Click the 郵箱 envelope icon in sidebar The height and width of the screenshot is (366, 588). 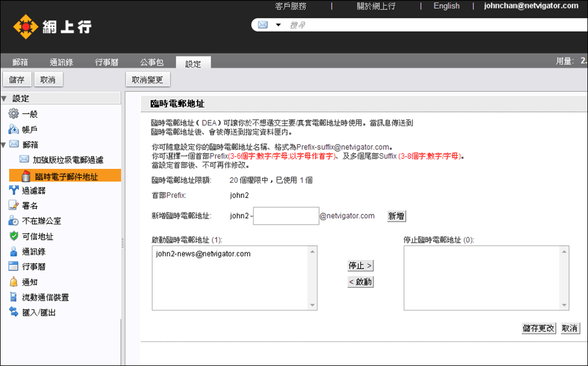14,144
